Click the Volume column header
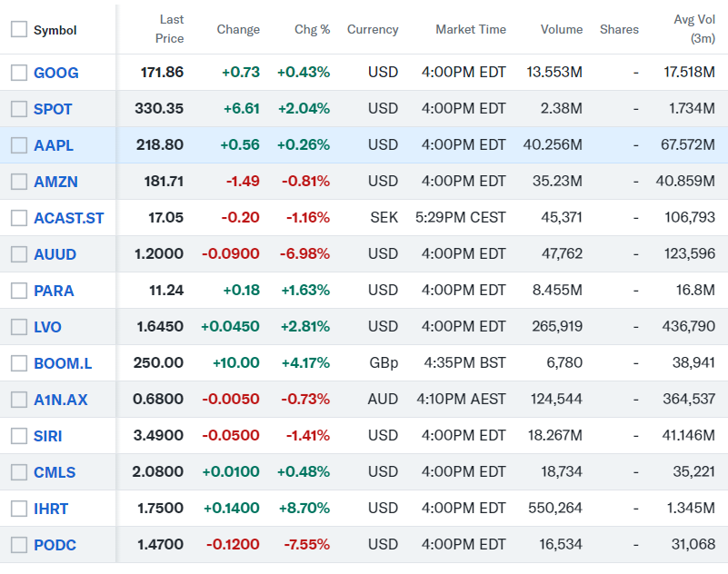This screenshot has width=728, height=574. coord(561,29)
